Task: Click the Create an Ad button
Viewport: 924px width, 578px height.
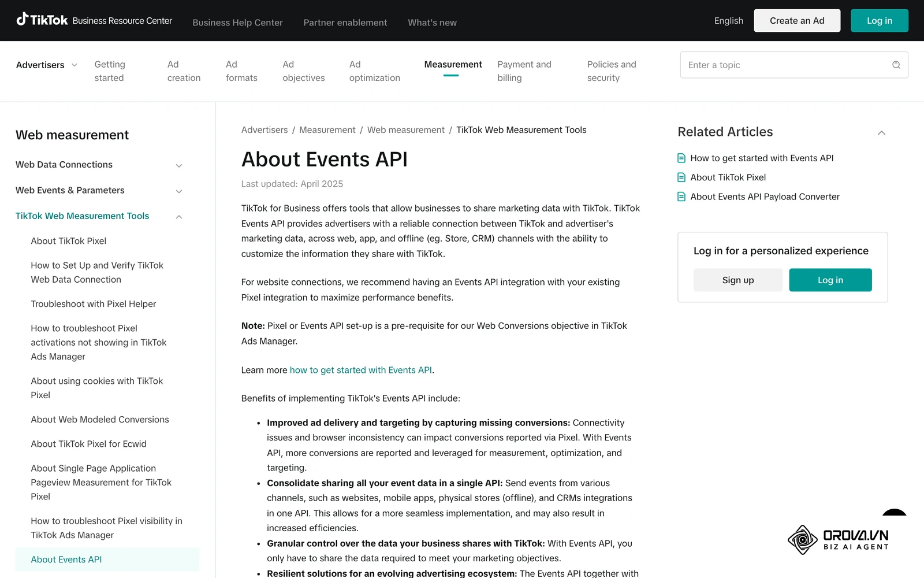Action: (x=797, y=21)
